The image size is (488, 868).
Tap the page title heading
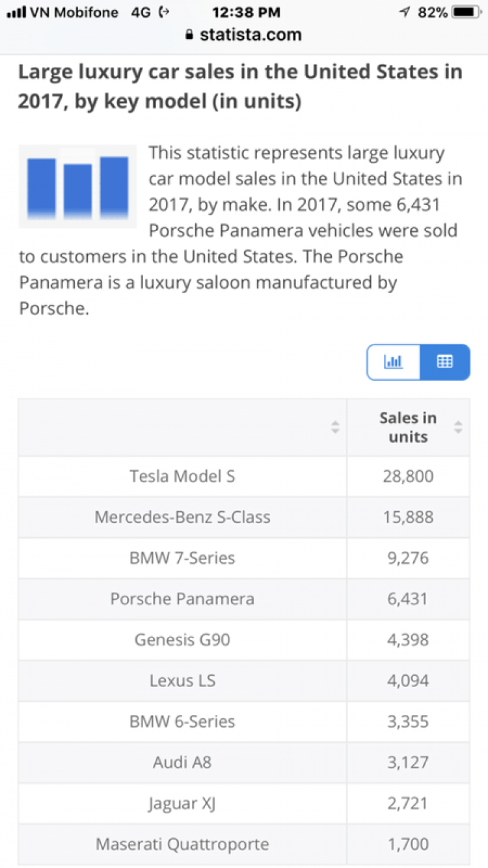point(240,87)
